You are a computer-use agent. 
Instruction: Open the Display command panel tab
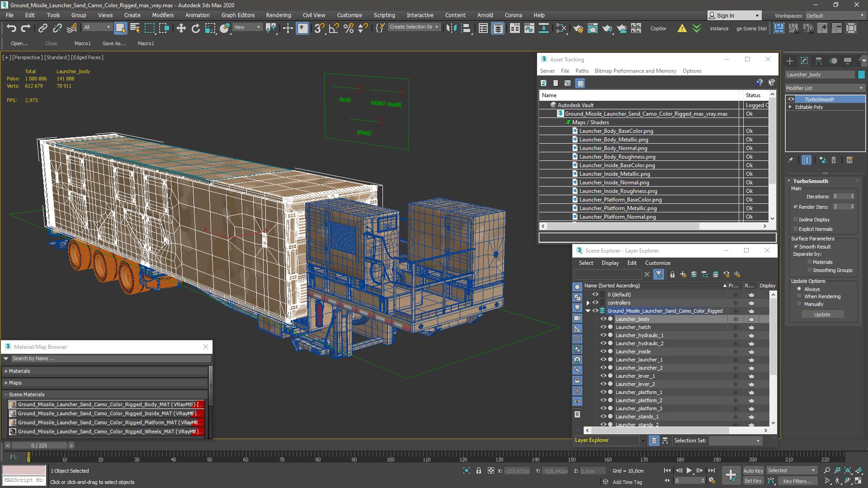[x=848, y=61]
